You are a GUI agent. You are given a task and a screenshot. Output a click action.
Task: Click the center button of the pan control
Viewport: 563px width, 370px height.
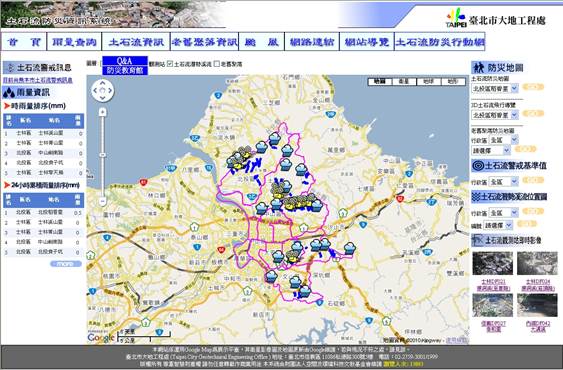[x=102, y=91]
